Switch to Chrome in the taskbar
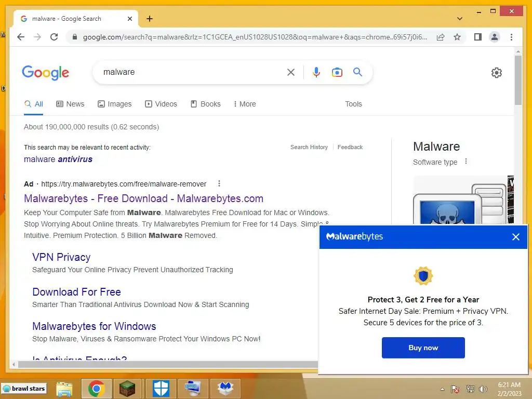The image size is (532, 399). click(x=96, y=389)
